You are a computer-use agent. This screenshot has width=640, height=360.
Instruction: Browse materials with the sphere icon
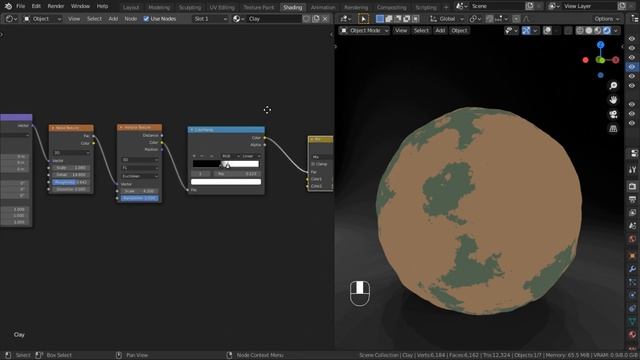238,19
